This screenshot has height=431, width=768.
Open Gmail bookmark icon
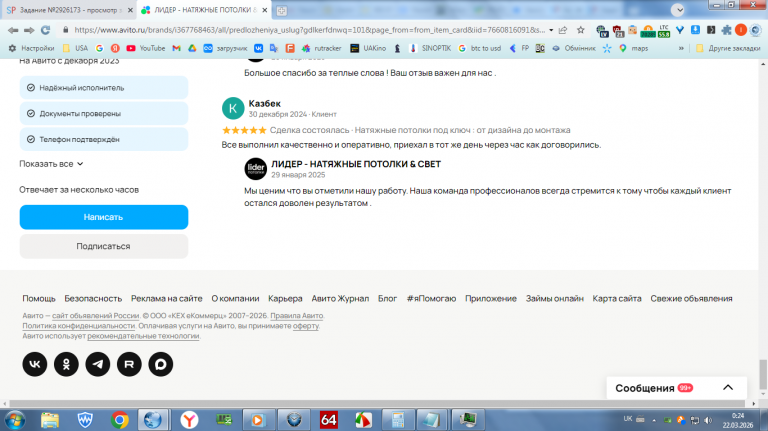tap(176, 48)
